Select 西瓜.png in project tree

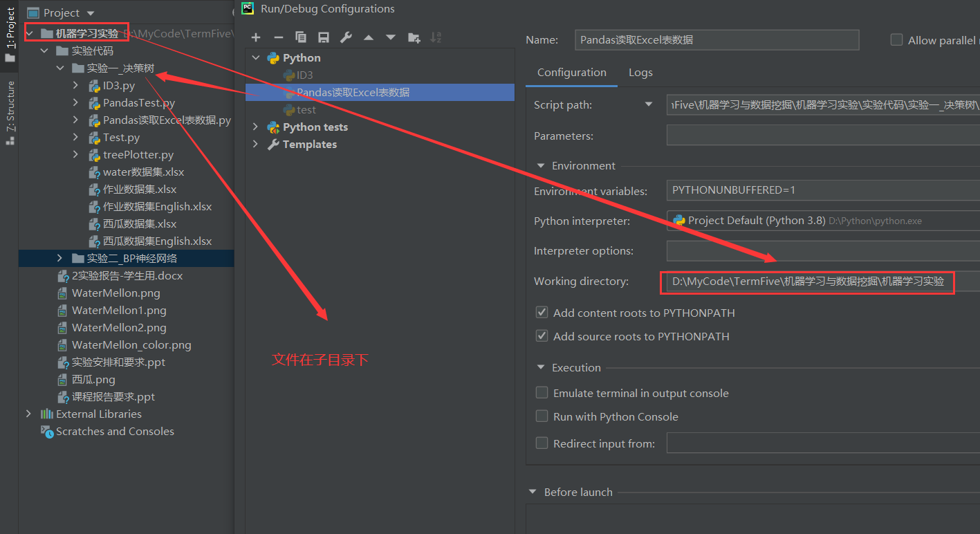[93, 380]
